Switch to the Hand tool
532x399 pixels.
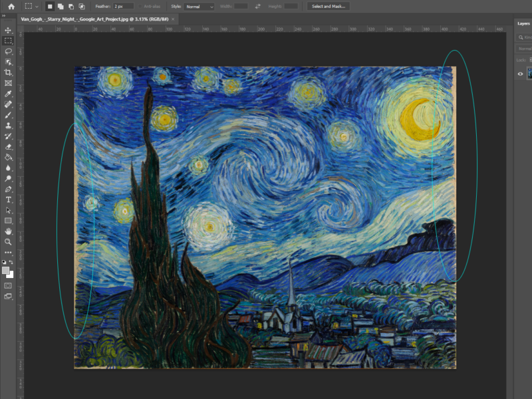click(8, 231)
